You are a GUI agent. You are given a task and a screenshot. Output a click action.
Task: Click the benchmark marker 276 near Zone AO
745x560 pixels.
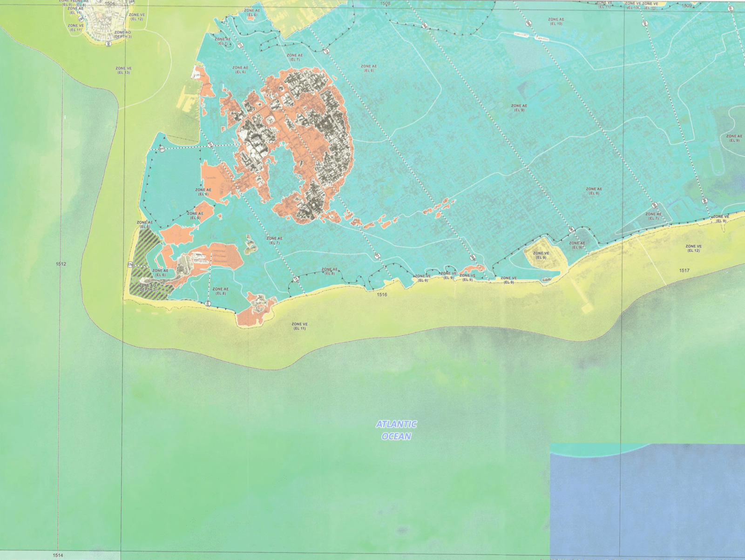(130, 264)
